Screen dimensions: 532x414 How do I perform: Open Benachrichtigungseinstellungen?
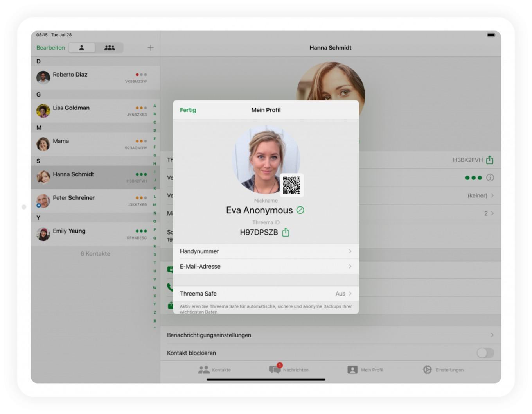[x=331, y=335]
